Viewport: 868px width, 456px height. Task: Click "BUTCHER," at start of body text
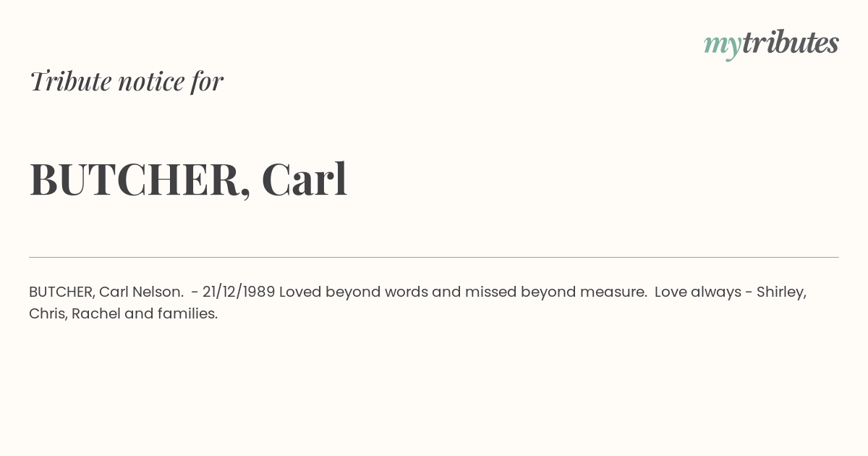click(62, 292)
